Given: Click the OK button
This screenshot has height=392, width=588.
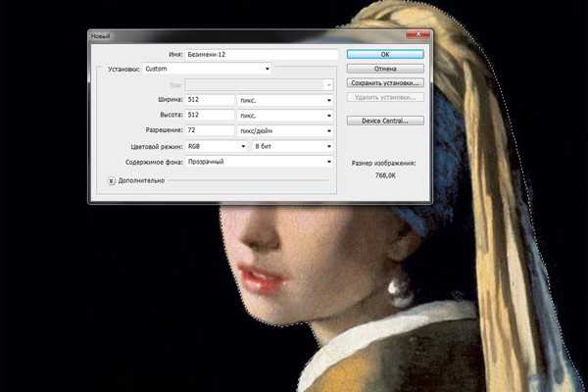Looking at the screenshot, I should [x=385, y=55].
